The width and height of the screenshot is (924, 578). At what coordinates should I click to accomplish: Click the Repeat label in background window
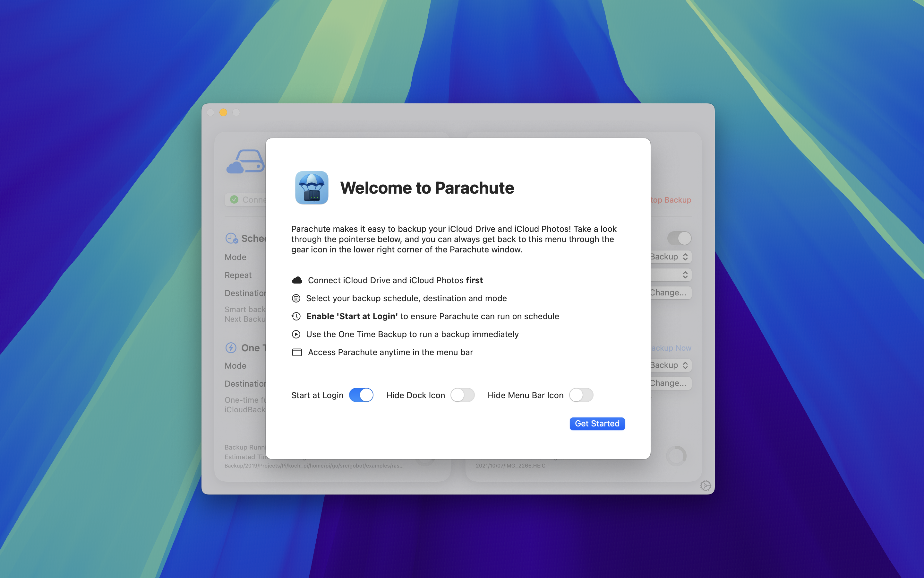(x=238, y=275)
